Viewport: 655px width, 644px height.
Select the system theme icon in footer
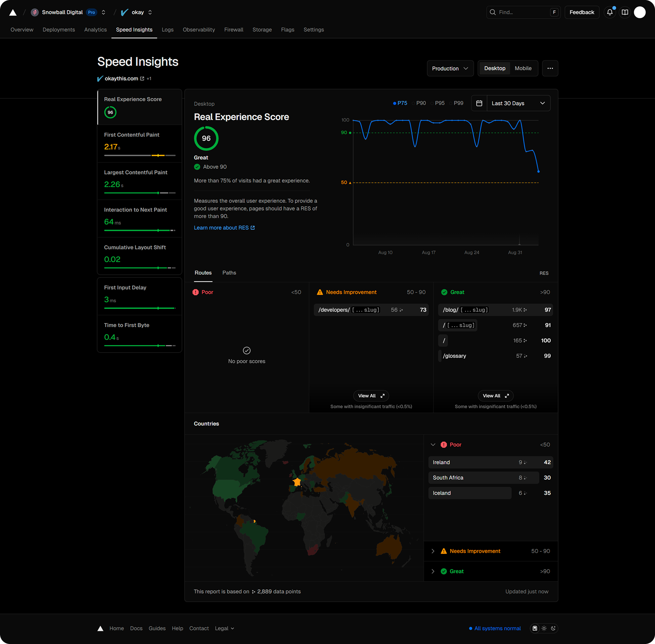pos(535,628)
